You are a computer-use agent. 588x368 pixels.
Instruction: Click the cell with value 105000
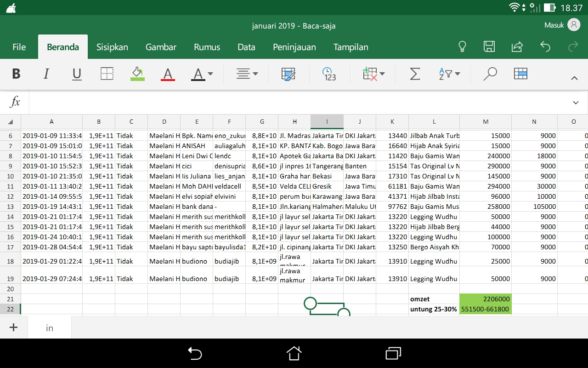(534, 207)
